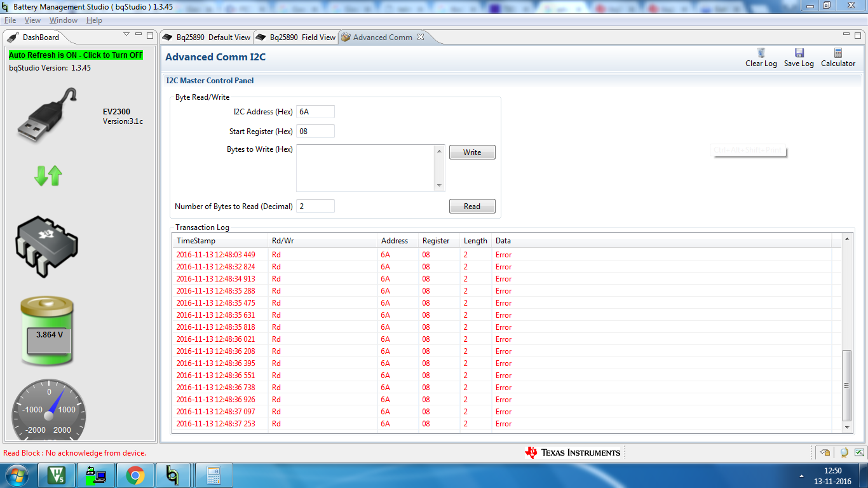The image size is (868, 488).
Task: Click the Rd/Wr column header
Action: point(323,241)
